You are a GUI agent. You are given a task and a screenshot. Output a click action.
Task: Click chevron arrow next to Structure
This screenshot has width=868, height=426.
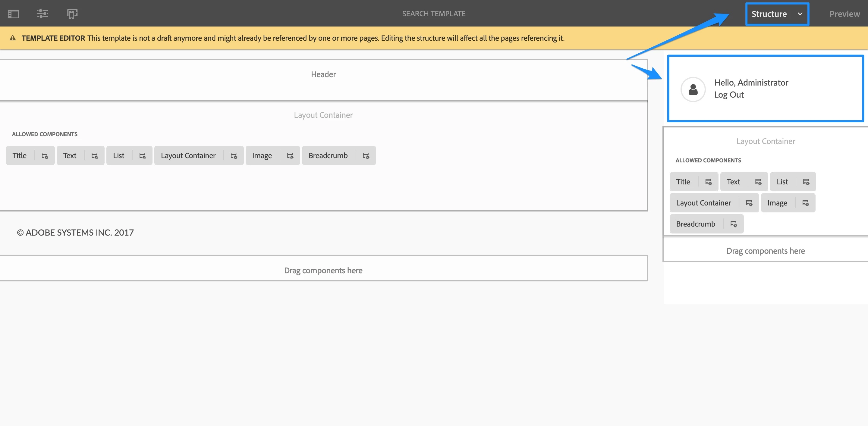pos(800,14)
